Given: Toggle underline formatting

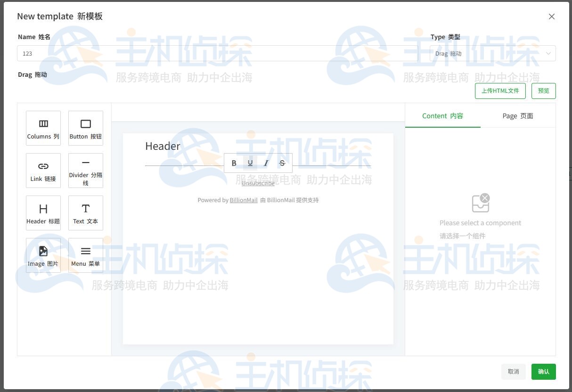Looking at the screenshot, I should coord(250,163).
